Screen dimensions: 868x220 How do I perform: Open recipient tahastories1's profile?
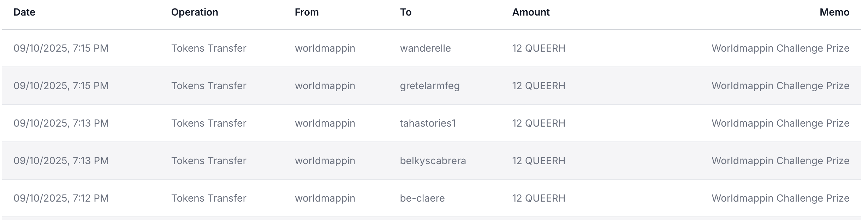point(428,123)
